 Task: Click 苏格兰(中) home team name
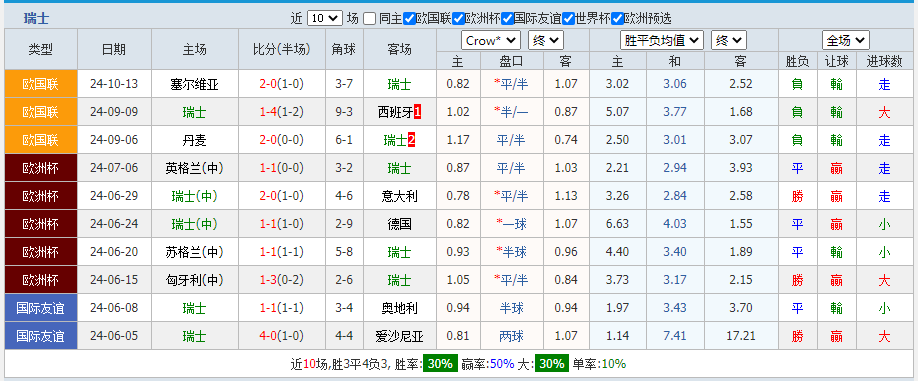pos(194,252)
